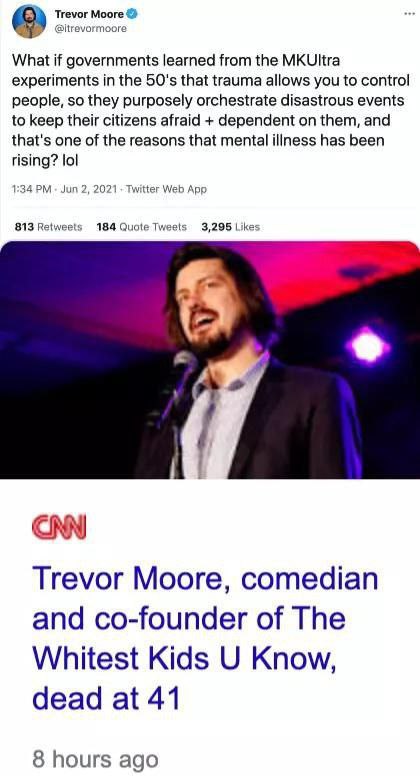420x776 pixels.
Task: Click 'rising? lol' ending the tweet
Action: click(x=42, y=160)
